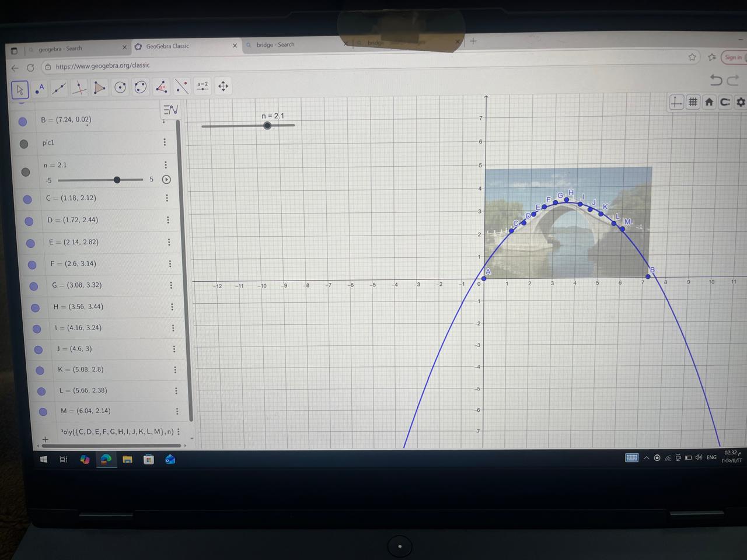Select the Move arrow tool
This screenshot has width=747, height=560.
pos(20,89)
